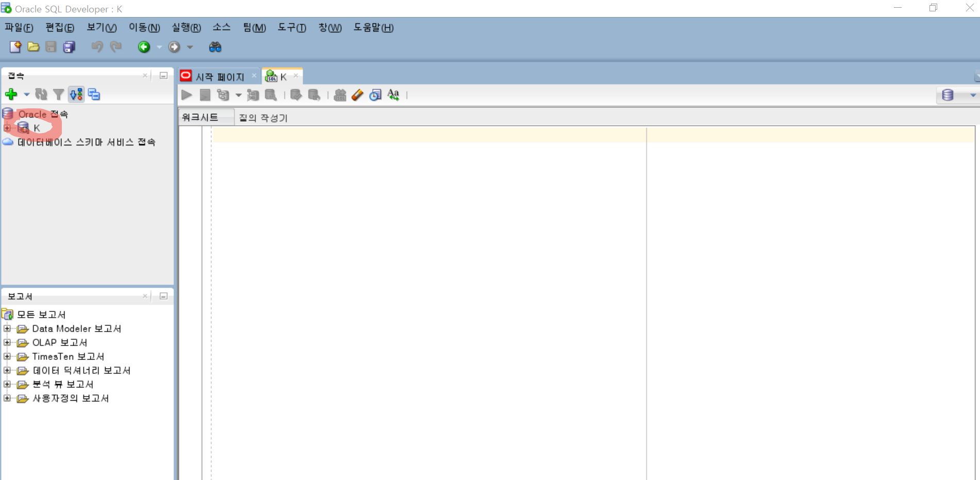
Task: Click the Run Script icon
Action: 205,95
